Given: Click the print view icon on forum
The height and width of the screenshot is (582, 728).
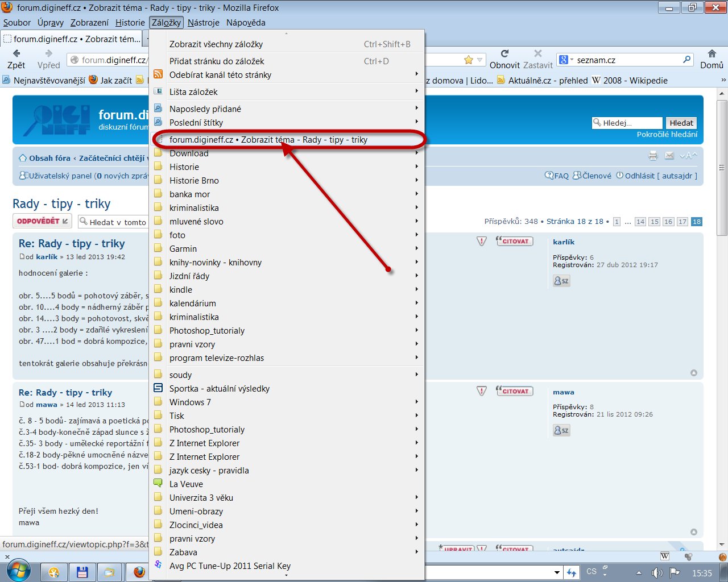Looking at the screenshot, I should tap(653, 156).
